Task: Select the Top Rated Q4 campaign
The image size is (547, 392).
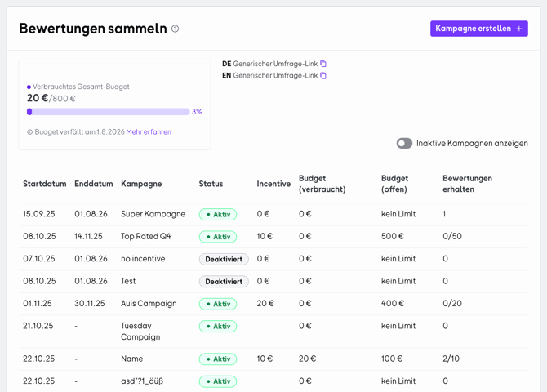Action: click(145, 237)
